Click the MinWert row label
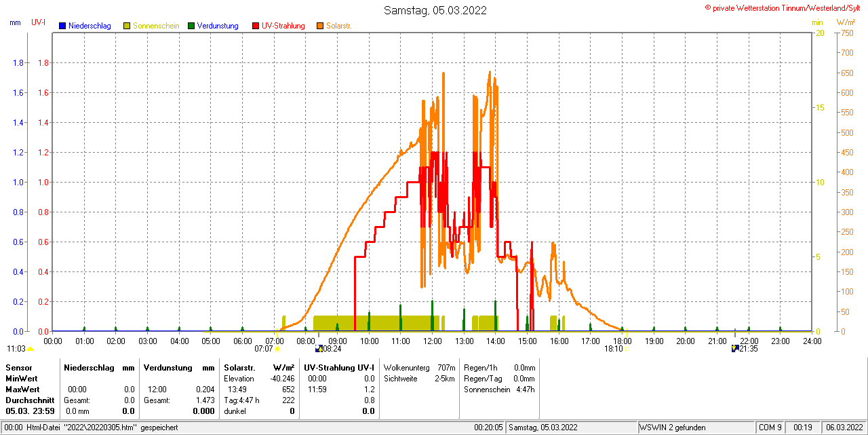This screenshot has height=435, width=868. [22, 378]
